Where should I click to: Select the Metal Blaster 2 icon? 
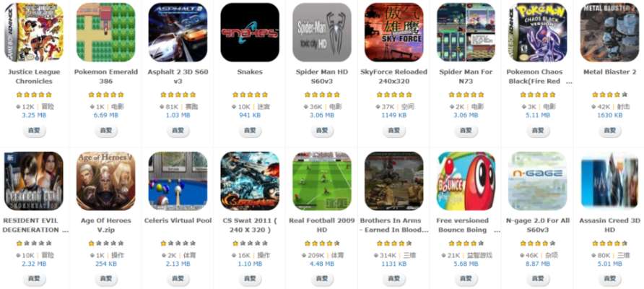tap(610, 33)
